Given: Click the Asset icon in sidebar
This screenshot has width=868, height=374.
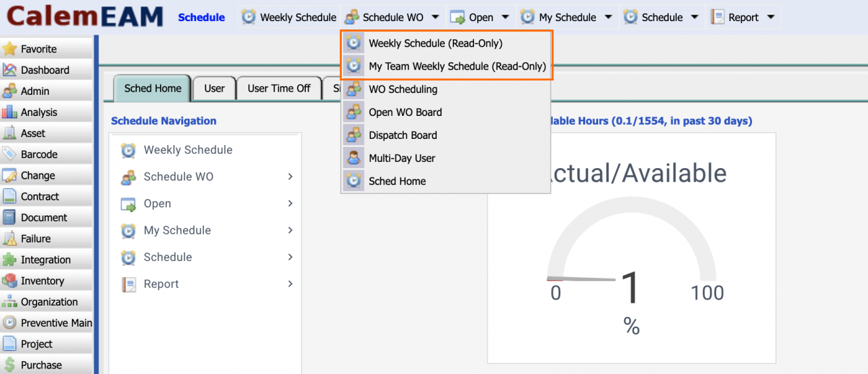Looking at the screenshot, I should click(9, 133).
